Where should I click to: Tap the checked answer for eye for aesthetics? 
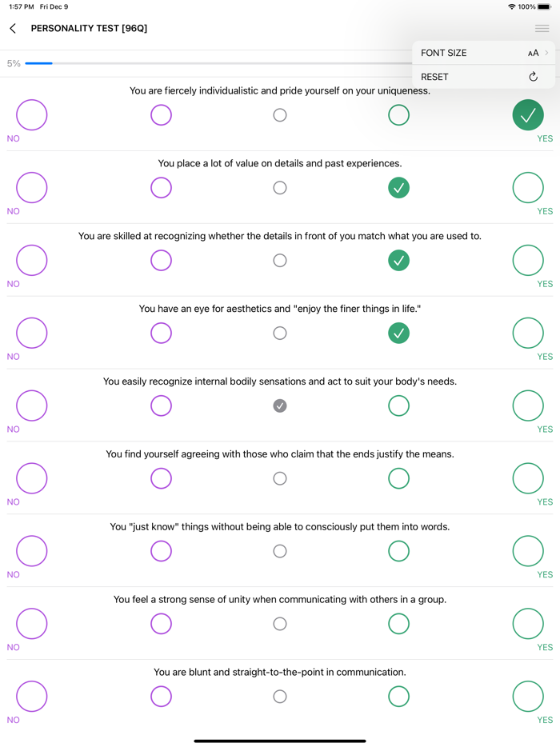(x=398, y=333)
